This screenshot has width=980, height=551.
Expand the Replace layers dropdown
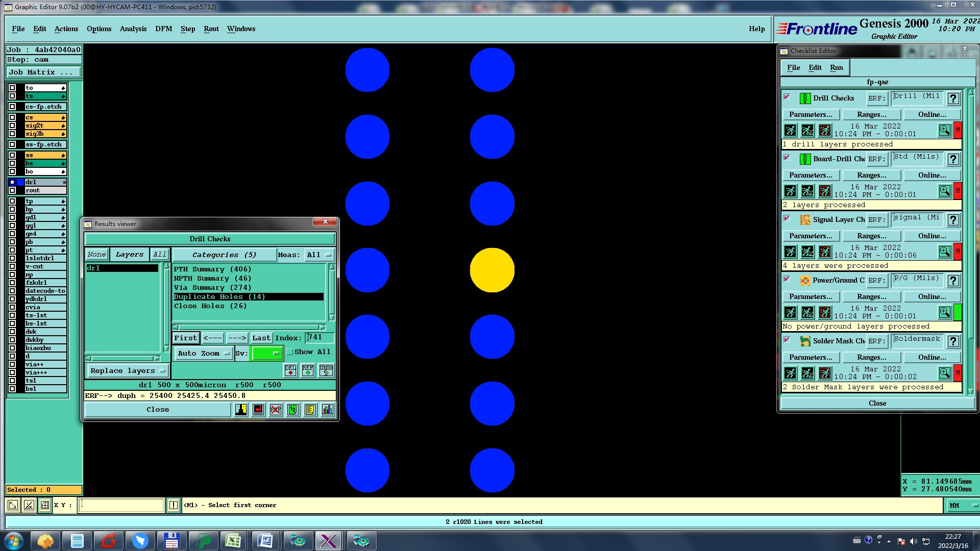(127, 371)
